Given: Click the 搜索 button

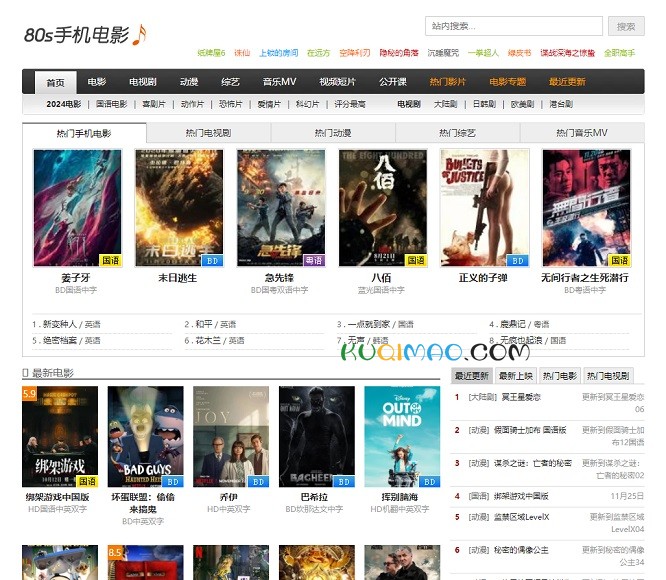Looking at the screenshot, I should pyautogui.click(x=626, y=26).
